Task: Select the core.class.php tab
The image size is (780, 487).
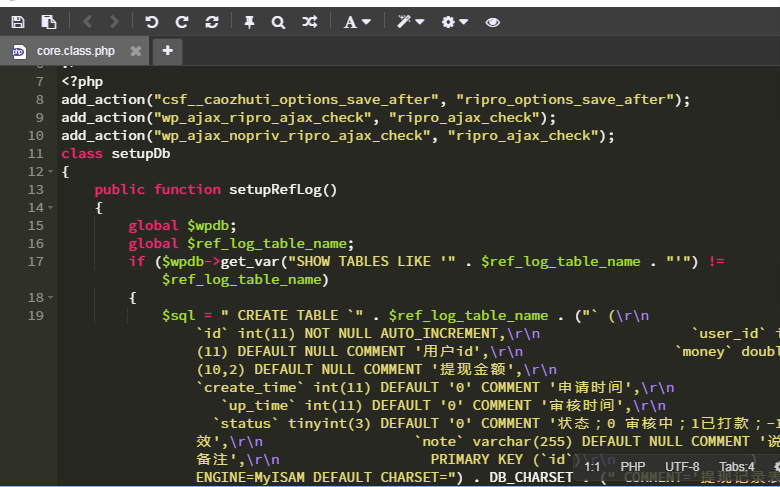Action: 76,51
